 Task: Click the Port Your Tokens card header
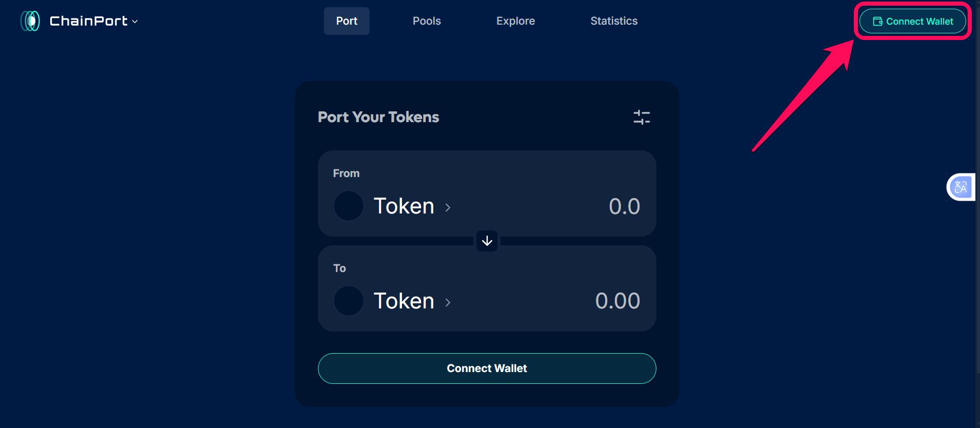(x=378, y=117)
